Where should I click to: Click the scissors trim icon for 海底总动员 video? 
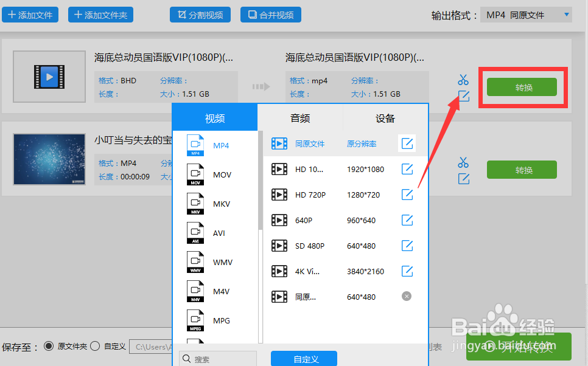(463, 79)
